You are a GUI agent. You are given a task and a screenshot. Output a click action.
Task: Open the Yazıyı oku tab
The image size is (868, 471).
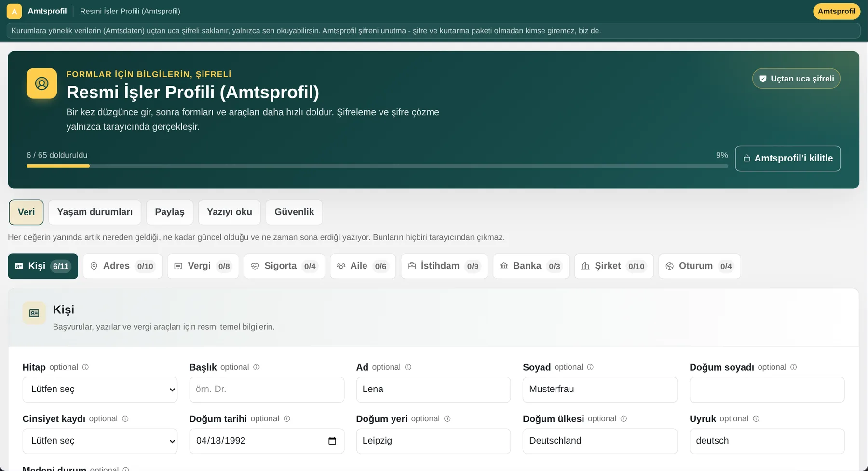tap(230, 212)
